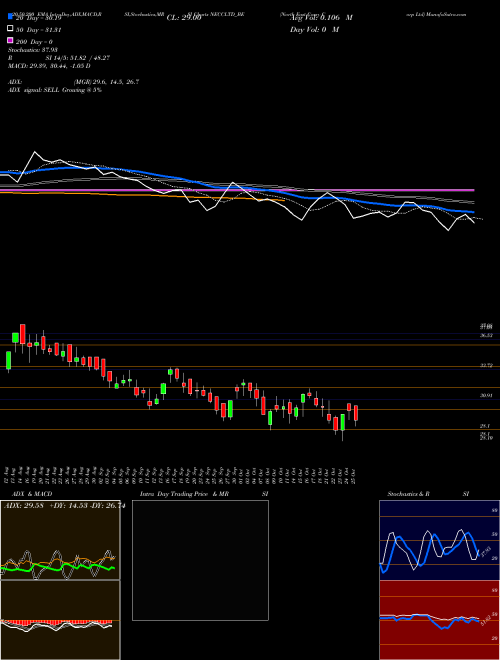Click the RSI 14/3 '51.82 / 48.27' reading
Image resolution: width=500 pixels, height=660 pixels.
pos(88,58)
